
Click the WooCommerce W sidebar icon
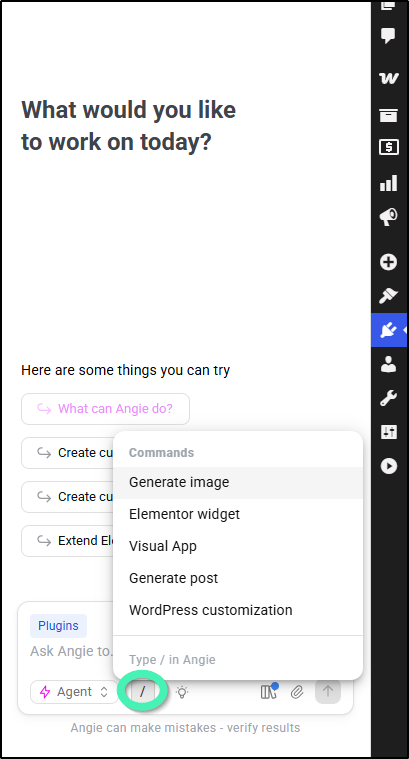pos(389,77)
